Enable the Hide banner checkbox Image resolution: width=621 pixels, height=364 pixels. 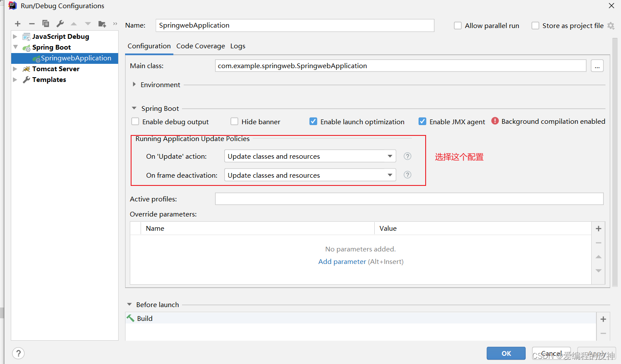[234, 122]
